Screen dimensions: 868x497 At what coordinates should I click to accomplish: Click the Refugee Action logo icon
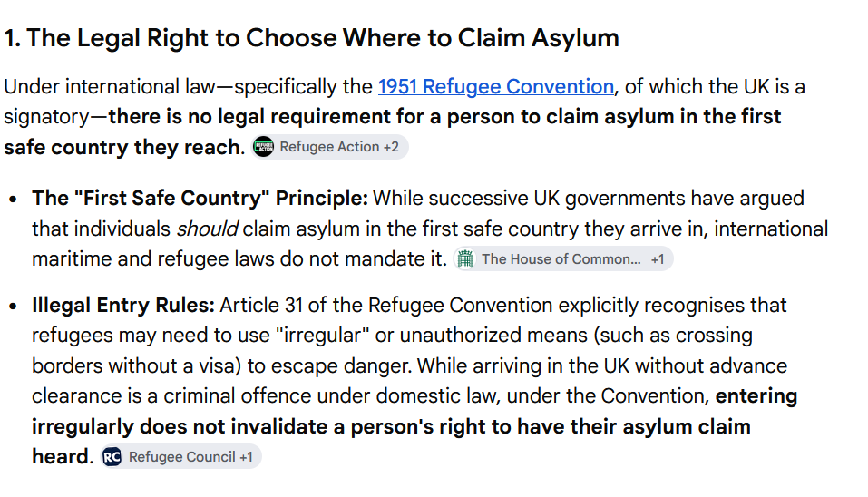tap(264, 147)
